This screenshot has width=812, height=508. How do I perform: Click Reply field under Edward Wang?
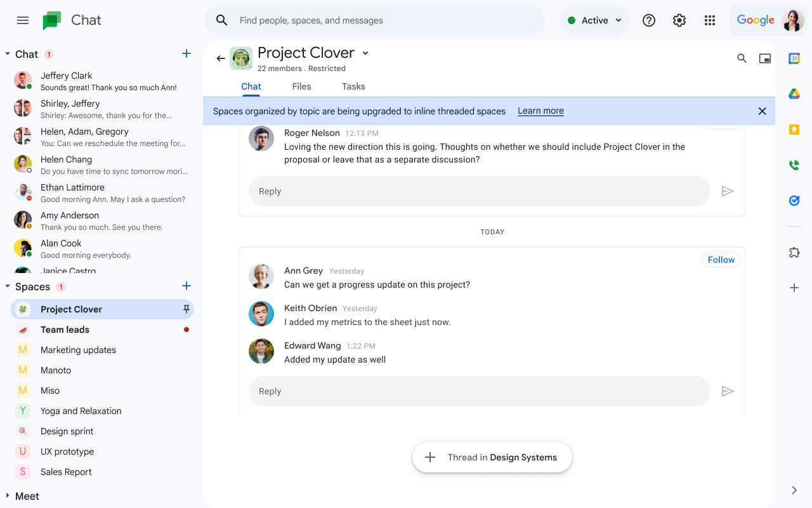click(x=479, y=391)
